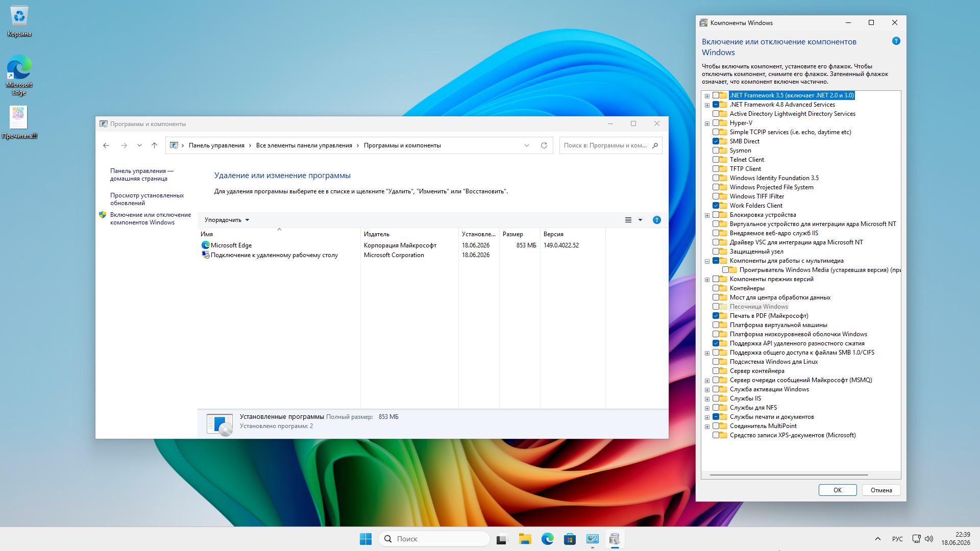The height and width of the screenshot is (551, 980).
Task: Sort programs by Имя column
Action: [x=279, y=234]
